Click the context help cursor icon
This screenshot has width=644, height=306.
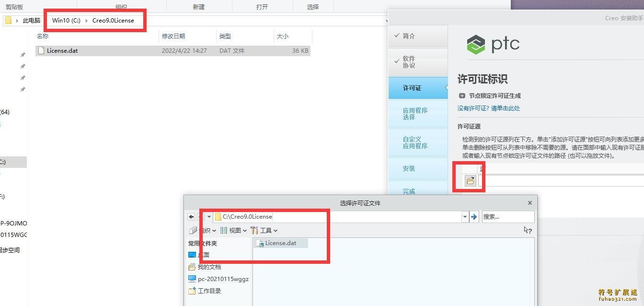528,230
